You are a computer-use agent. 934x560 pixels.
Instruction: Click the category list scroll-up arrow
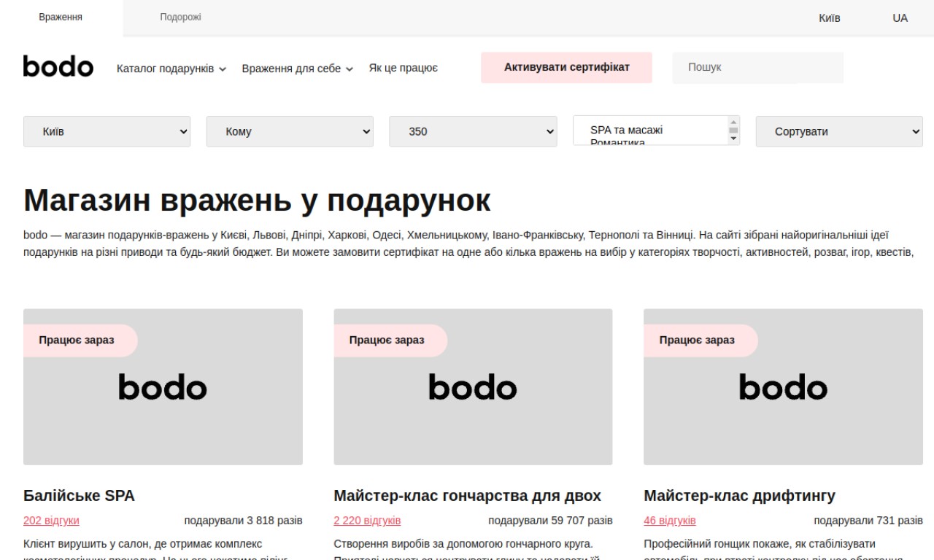click(733, 122)
